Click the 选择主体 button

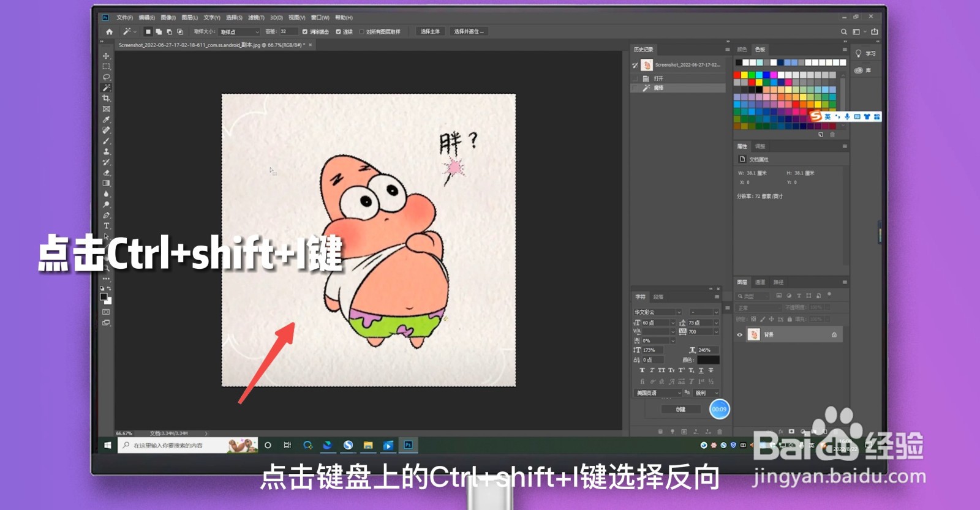click(430, 32)
